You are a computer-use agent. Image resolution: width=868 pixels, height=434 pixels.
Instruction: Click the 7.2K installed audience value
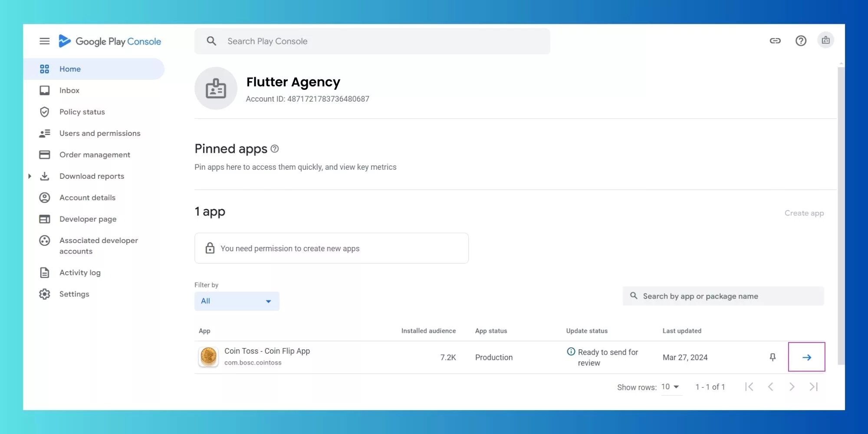[448, 357]
